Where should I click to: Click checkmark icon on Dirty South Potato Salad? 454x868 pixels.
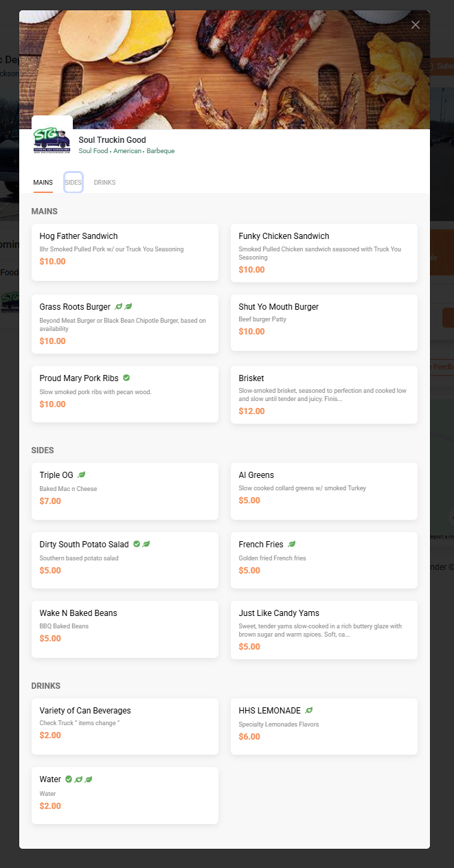point(137,544)
